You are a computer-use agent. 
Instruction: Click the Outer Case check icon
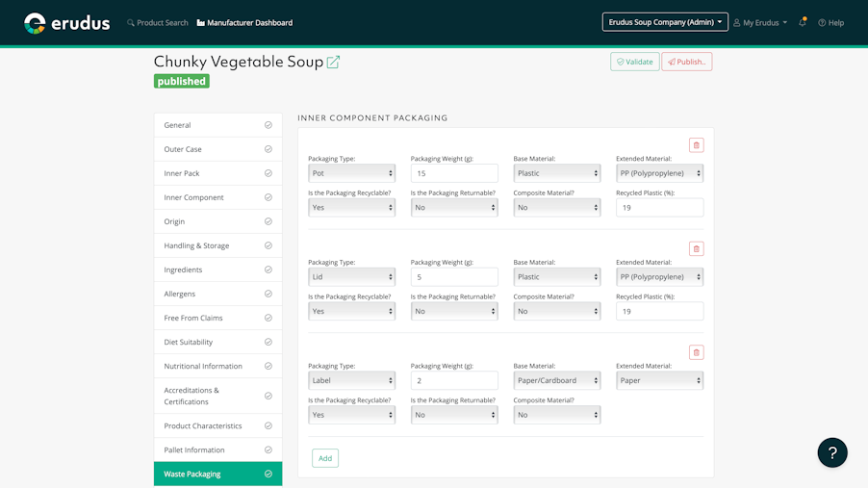268,149
